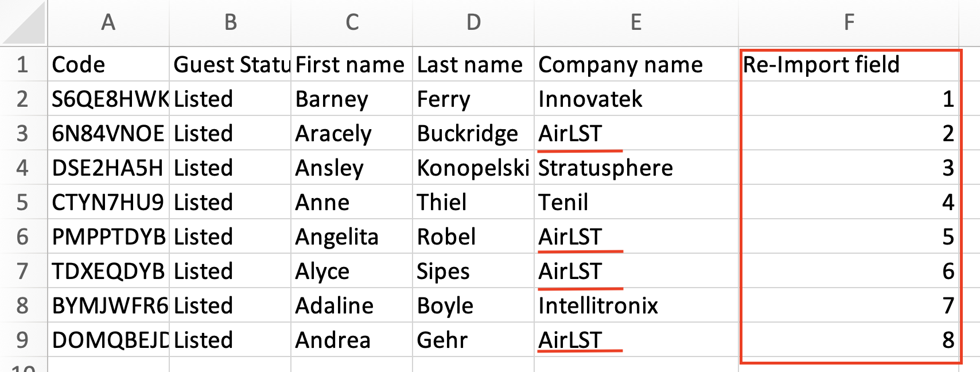The height and width of the screenshot is (372, 980).
Task: Select the 'Guest Status' header cell
Action: point(230,64)
